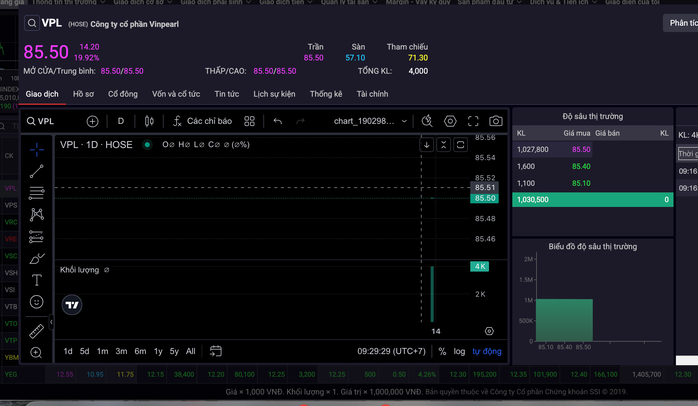Toggle the 'tự động' auto scale

[x=487, y=351]
